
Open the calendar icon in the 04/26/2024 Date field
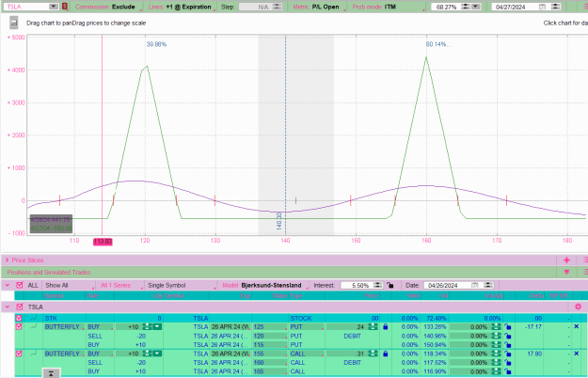(x=475, y=285)
